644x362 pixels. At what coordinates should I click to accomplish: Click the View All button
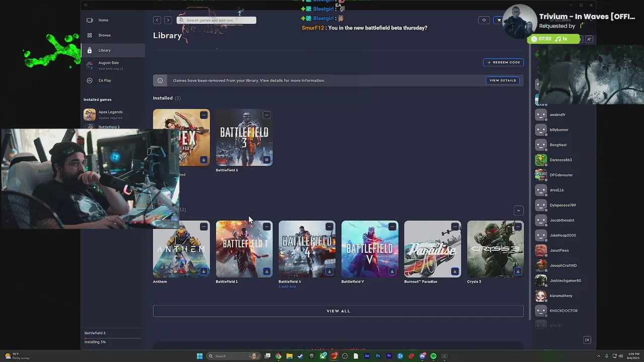(x=338, y=311)
